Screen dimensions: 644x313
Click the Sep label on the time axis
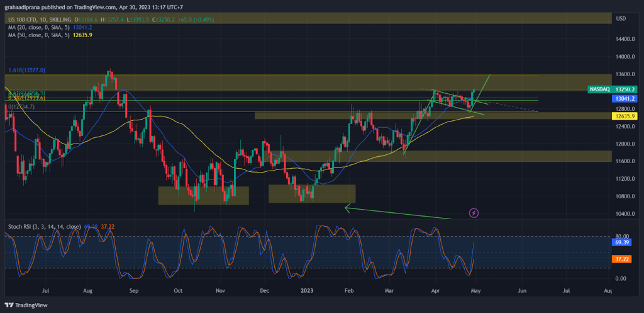[135, 290]
